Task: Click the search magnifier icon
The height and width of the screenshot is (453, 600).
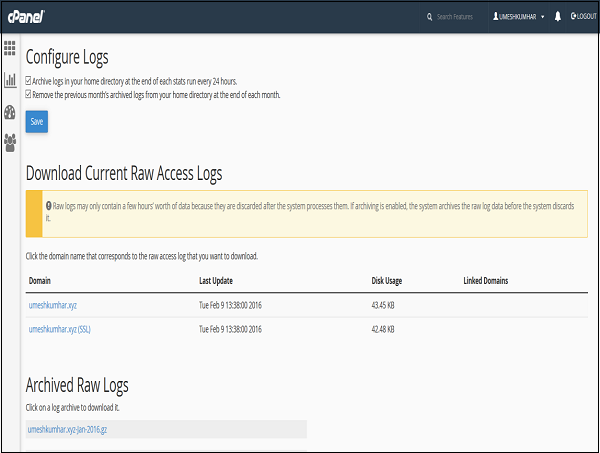Action: tap(430, 17)
